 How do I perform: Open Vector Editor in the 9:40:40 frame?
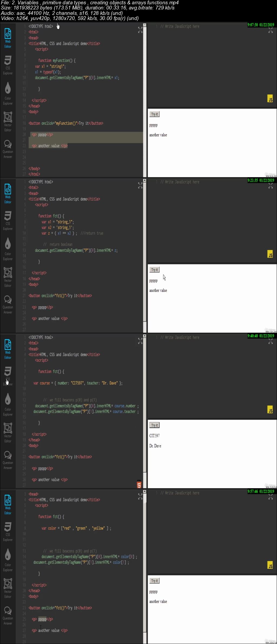pyautogui.click(x=8, y=433)
